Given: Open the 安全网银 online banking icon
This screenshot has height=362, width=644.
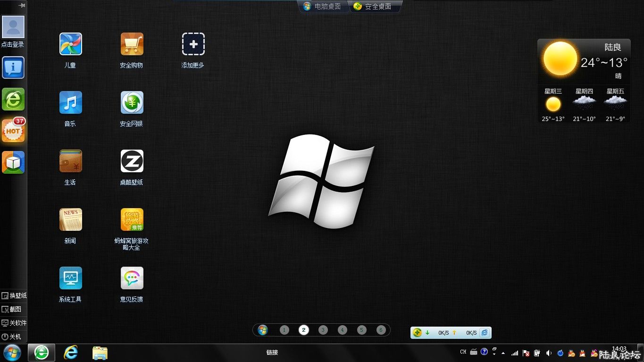Looking at the screenshot, I should pyautogui.click(x=132, y=102).
